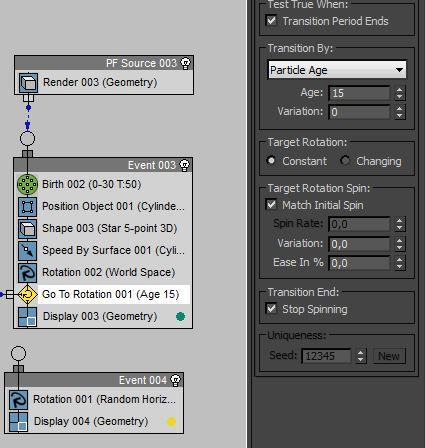Select the Position Object 001 operator icon
The image size is (425, 448).
point(27,206)
